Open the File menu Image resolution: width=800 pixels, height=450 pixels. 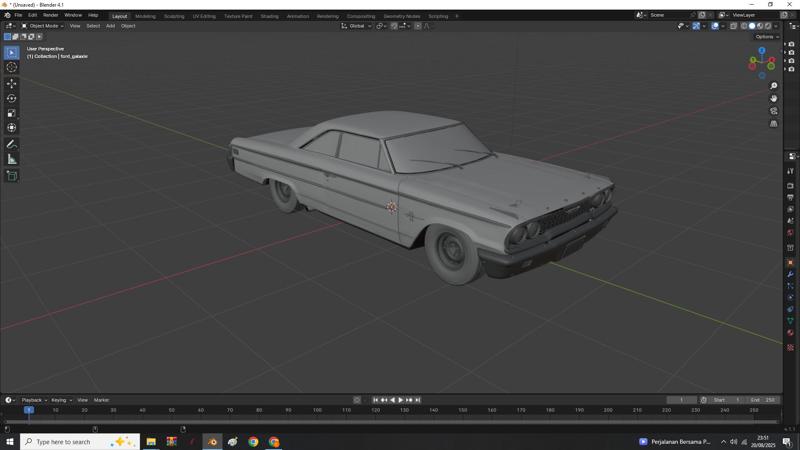(x=18, y=15)
